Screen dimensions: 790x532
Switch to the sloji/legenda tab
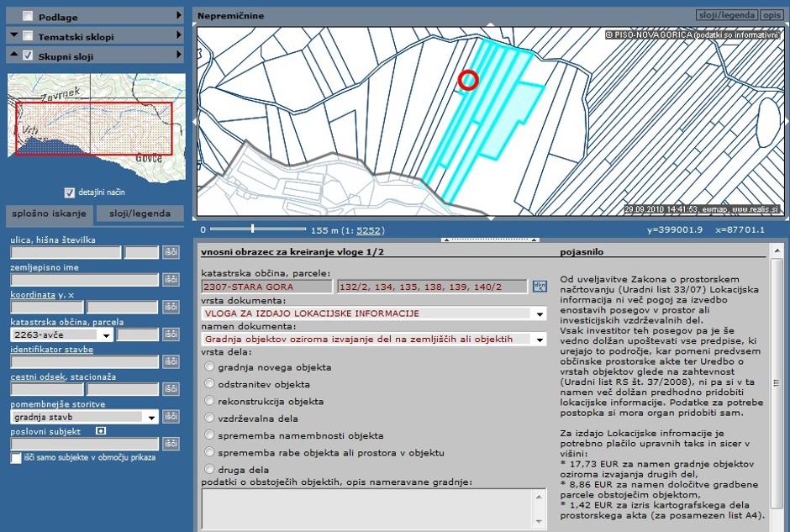point(140,213)
